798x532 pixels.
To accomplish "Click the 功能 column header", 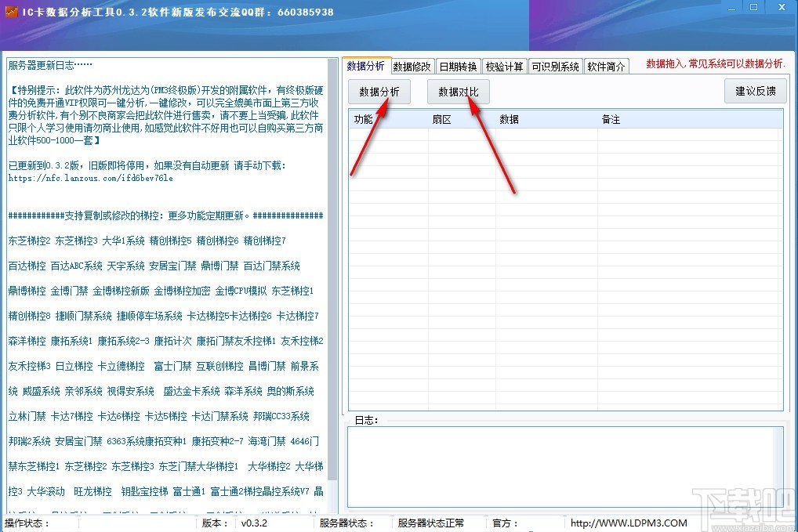I will tap(388, 120).
